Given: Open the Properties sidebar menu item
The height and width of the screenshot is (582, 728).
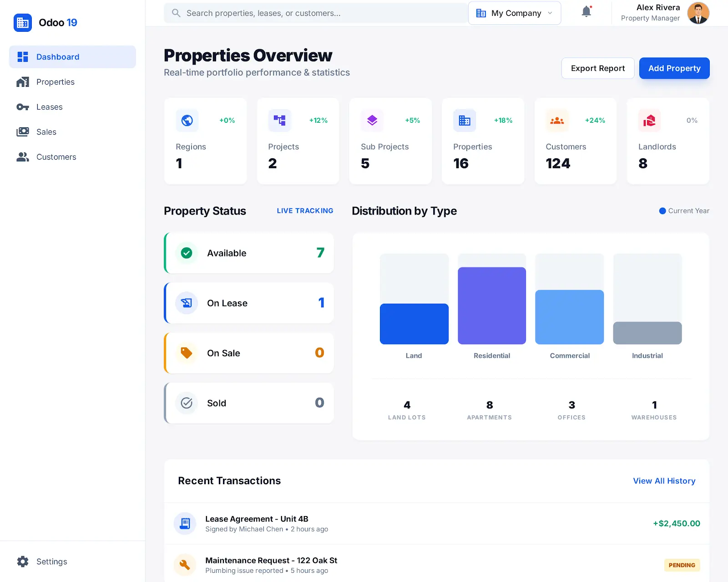Looking at the screenshot, I should click(55, 82).
